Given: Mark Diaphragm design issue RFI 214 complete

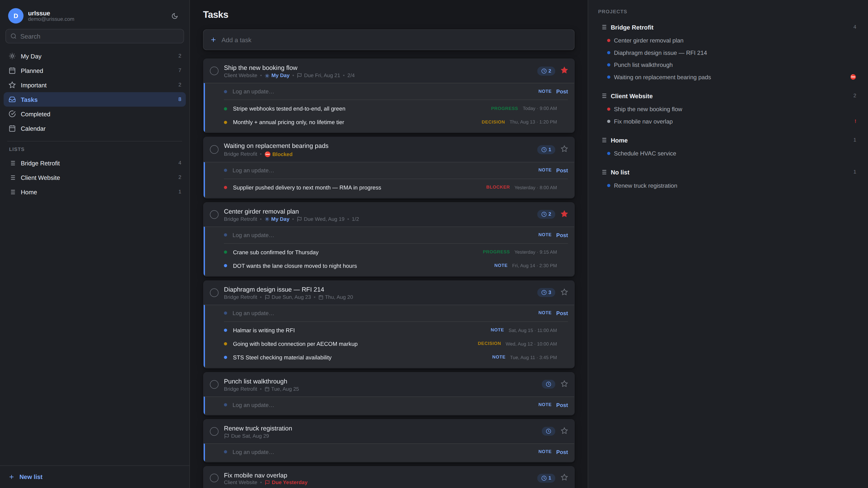Looking at the screenshot, I should (x=214, y=293).
